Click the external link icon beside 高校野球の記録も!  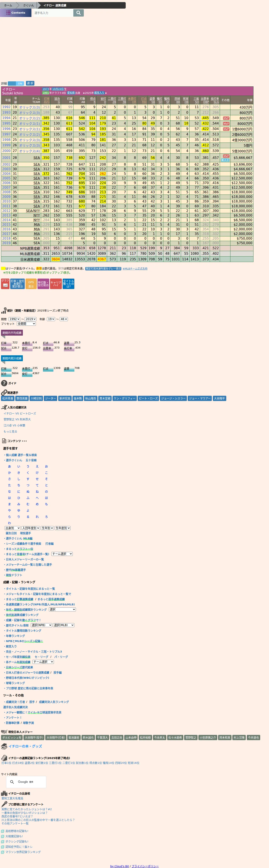point(3,831)
